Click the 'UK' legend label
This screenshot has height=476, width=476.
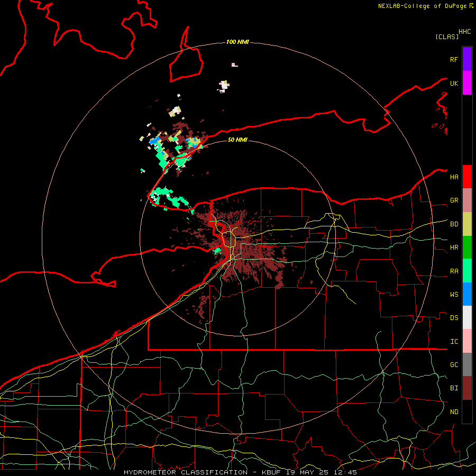click(454, 84)
